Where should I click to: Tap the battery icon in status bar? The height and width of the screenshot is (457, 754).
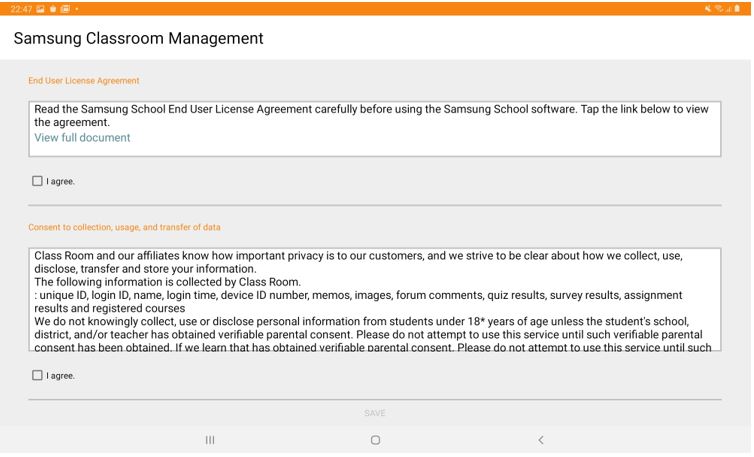(739, 8)
